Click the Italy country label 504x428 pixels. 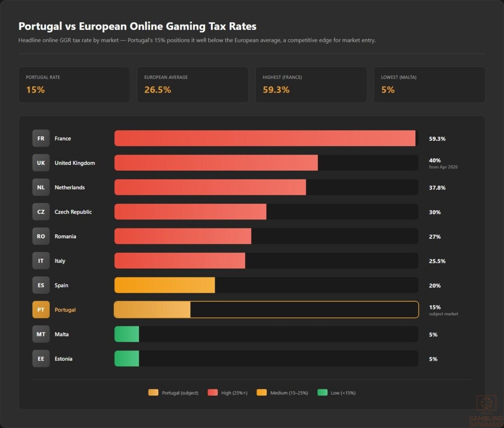click(x=60, y=261)
